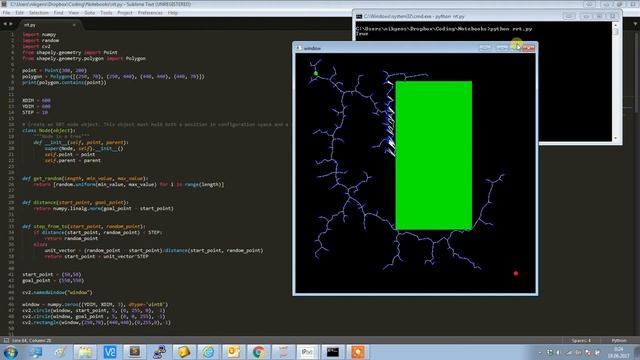640x360 pixels.
Task: Open the File menu in Sublime Text
Action: [x=6, y=13]
